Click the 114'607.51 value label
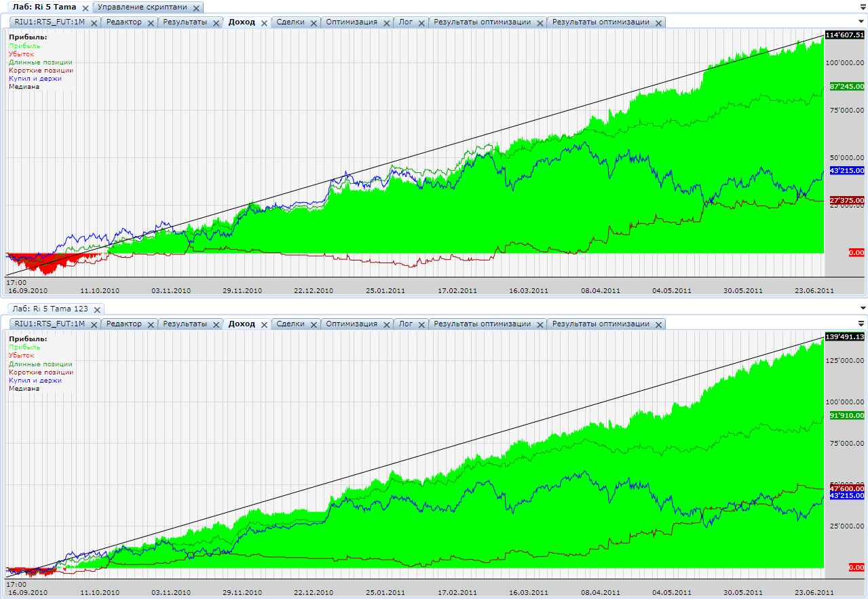868x599 pixels. coord(844,35)
